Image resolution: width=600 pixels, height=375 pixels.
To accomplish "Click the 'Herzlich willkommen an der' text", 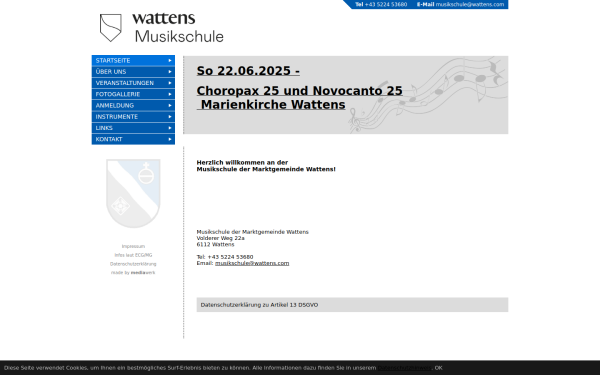I will 242,162.
